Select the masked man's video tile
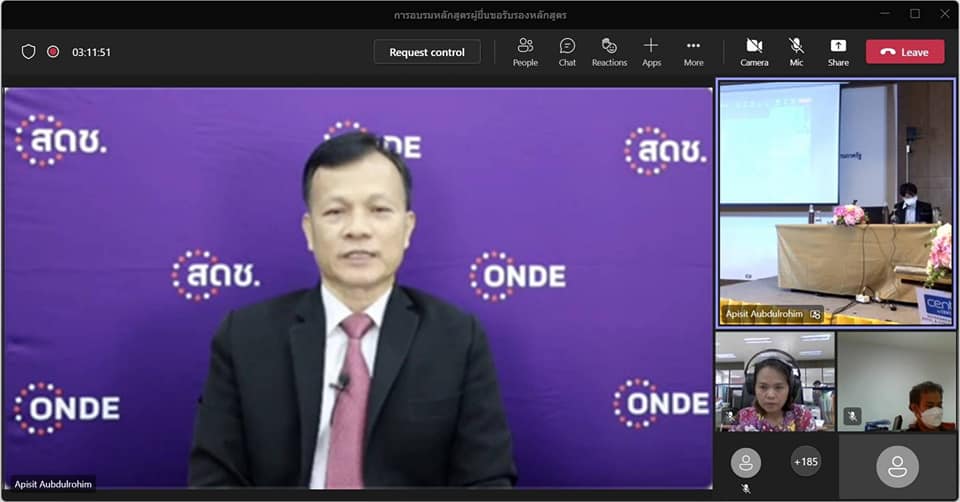This screenshot has width=960, height=502. coord(897,381)
